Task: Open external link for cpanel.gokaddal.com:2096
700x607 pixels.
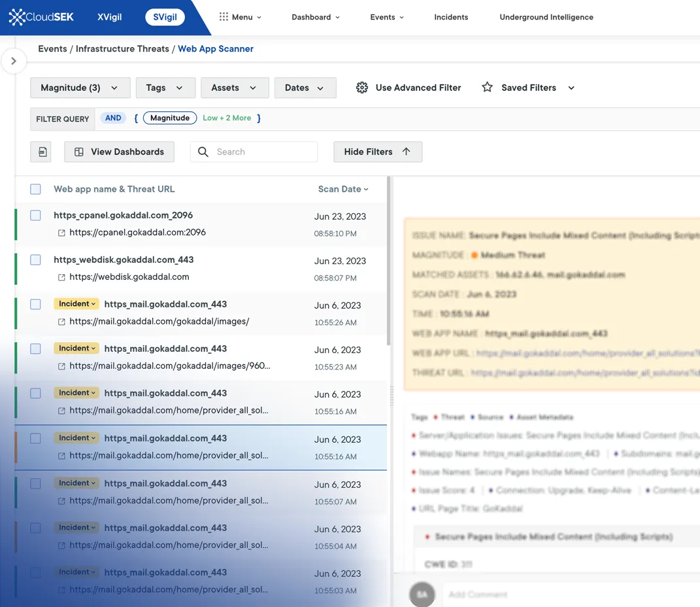Action: click(61, 232)
